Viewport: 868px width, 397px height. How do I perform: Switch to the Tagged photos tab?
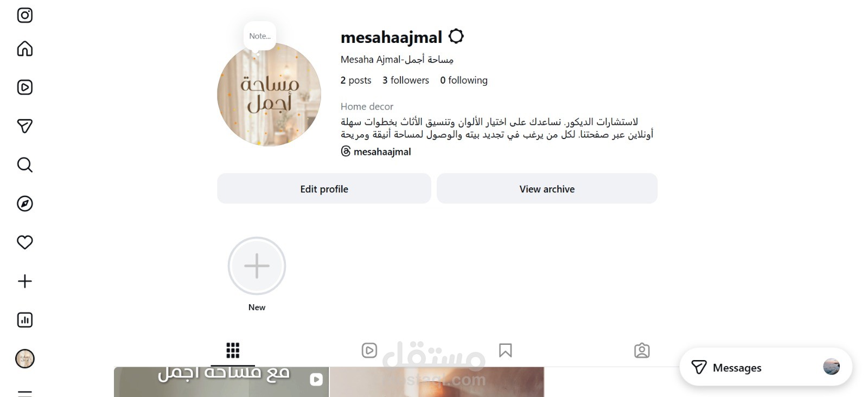(x=642, y=350)
